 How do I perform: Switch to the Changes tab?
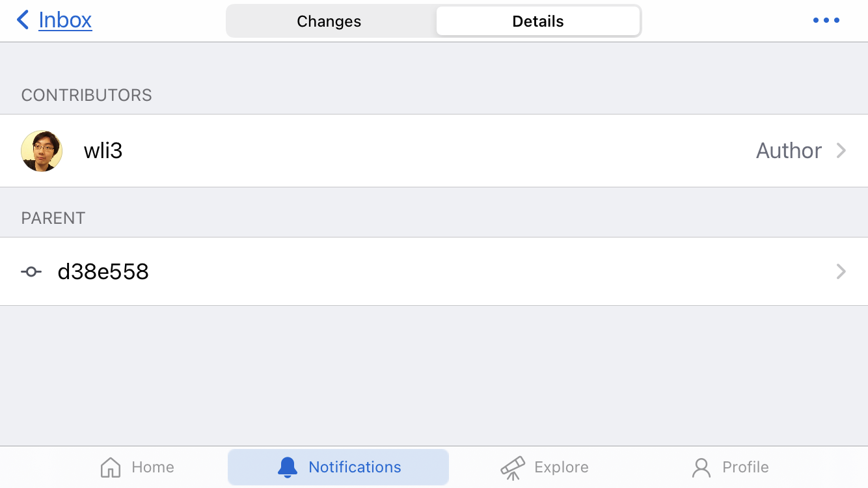click(329, 21)
